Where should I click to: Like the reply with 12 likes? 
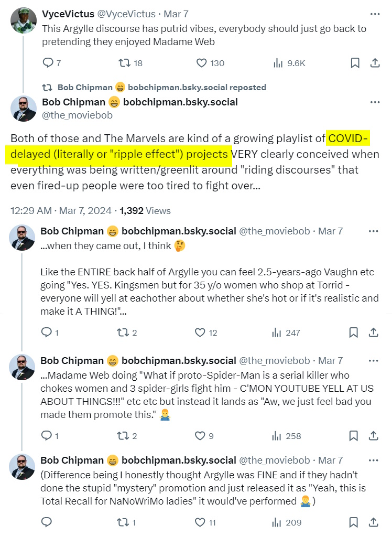(x=200, y=332)
